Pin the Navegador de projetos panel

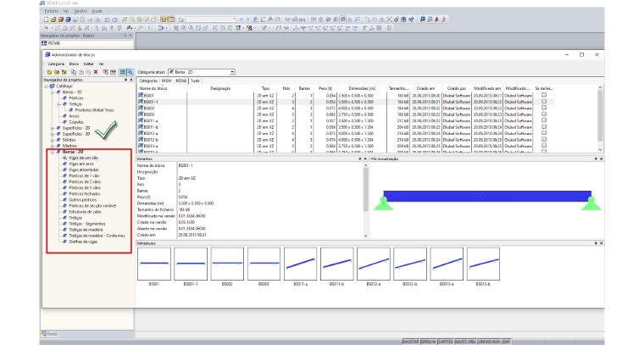125,80
